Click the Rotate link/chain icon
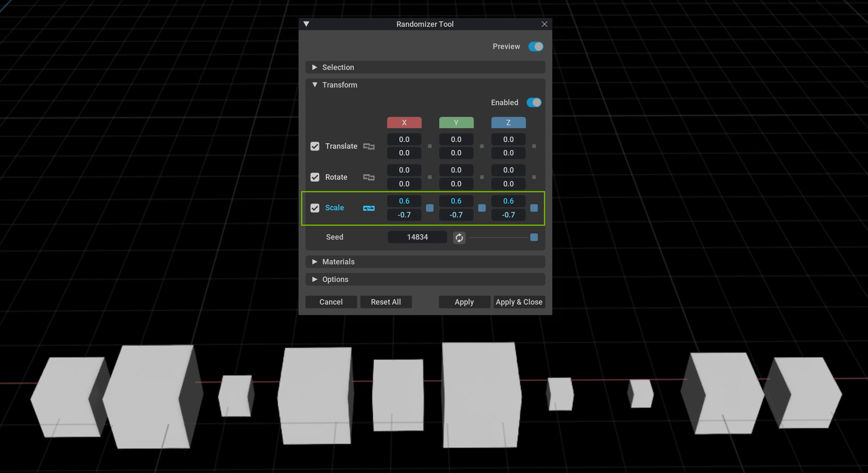The height and width of the screenshot is (473, 868). (369, 176)
